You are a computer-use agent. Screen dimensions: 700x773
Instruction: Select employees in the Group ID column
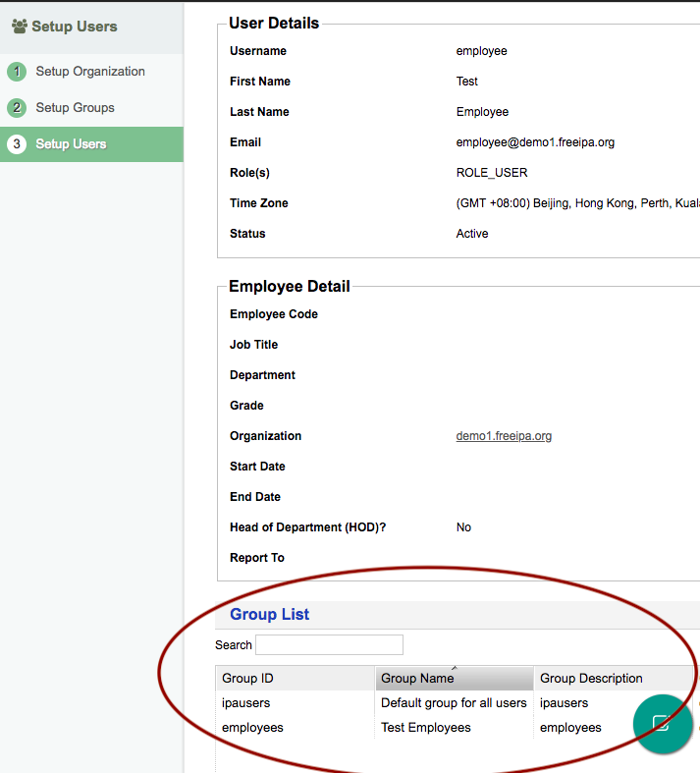click(x=252, y=728)
